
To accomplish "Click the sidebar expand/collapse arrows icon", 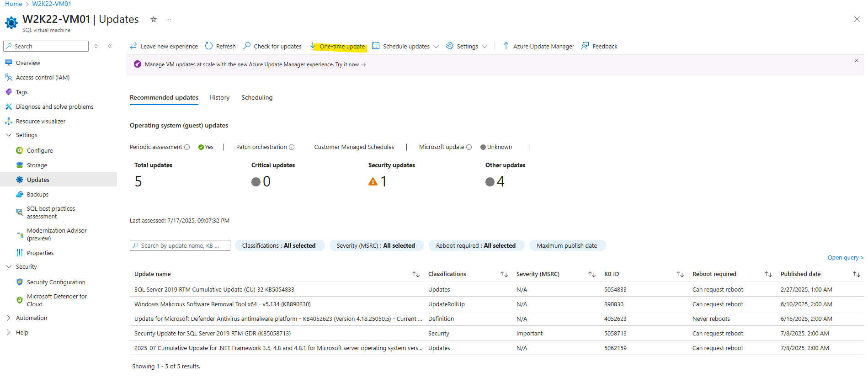I will [x=96, y=46].
